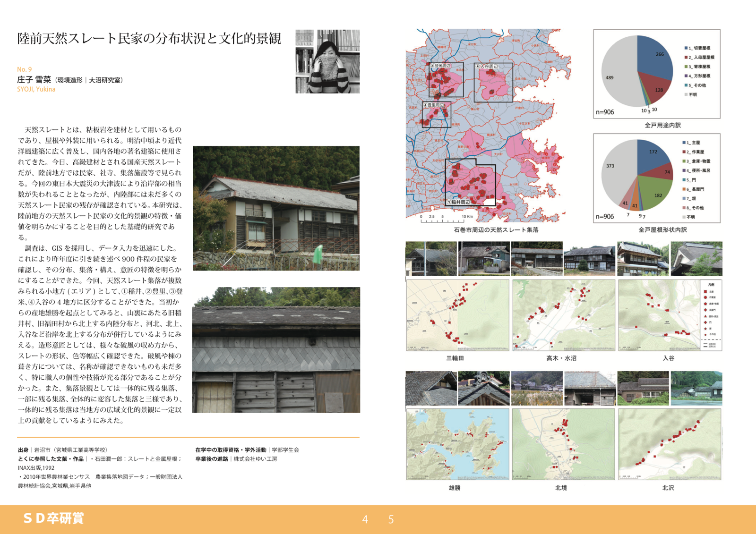
Task: Click the chart caption 全戸屋根形状内訳
Action: [x=662, y=230]
